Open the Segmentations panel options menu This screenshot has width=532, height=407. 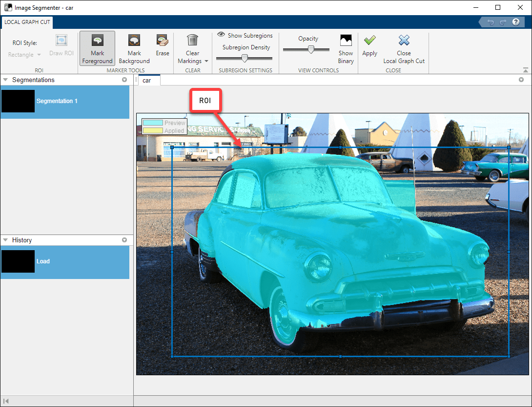click(124, 80)
